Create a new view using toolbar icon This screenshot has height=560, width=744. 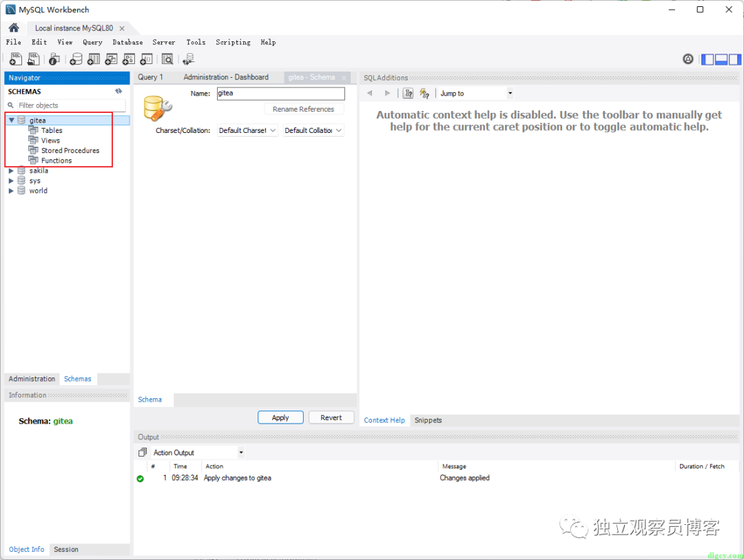(111, 59)
